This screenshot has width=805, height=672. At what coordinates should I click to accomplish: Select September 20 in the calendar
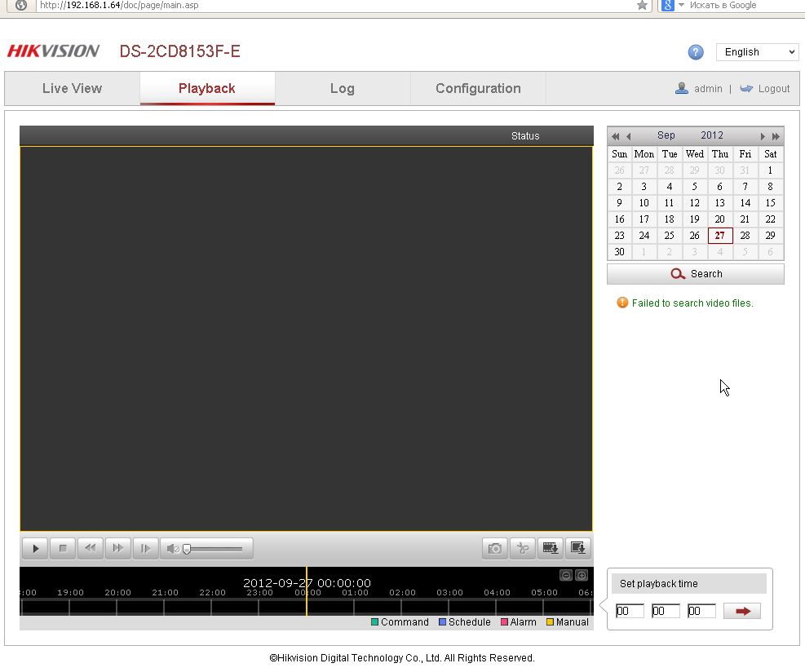pyautogui.click(x=720, y=219)
